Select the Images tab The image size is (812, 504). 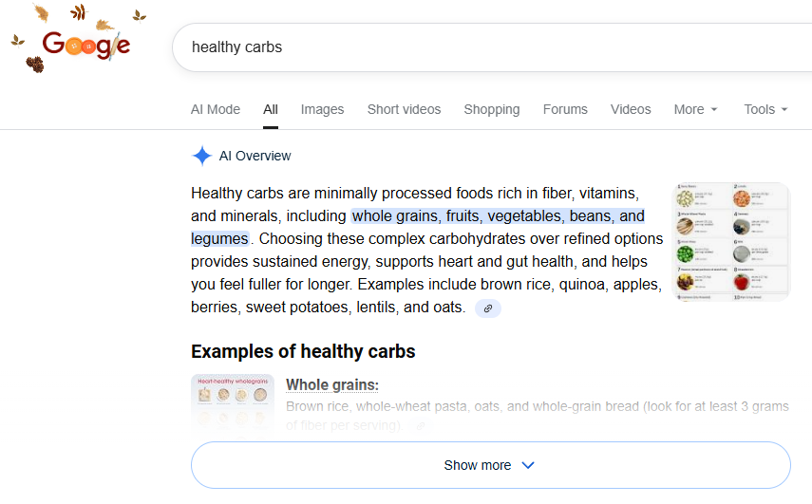click(322, 109)
